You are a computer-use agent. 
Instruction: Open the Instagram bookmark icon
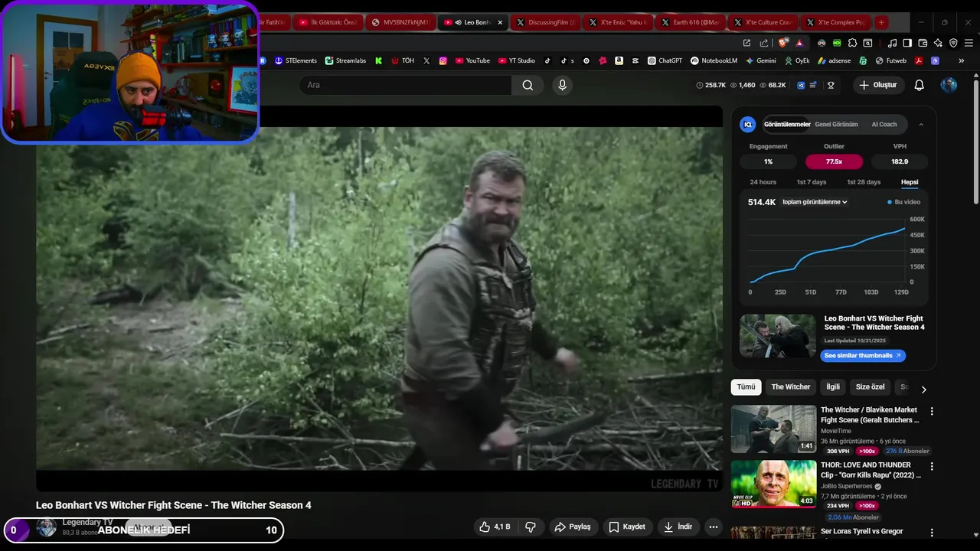point(443,60)
